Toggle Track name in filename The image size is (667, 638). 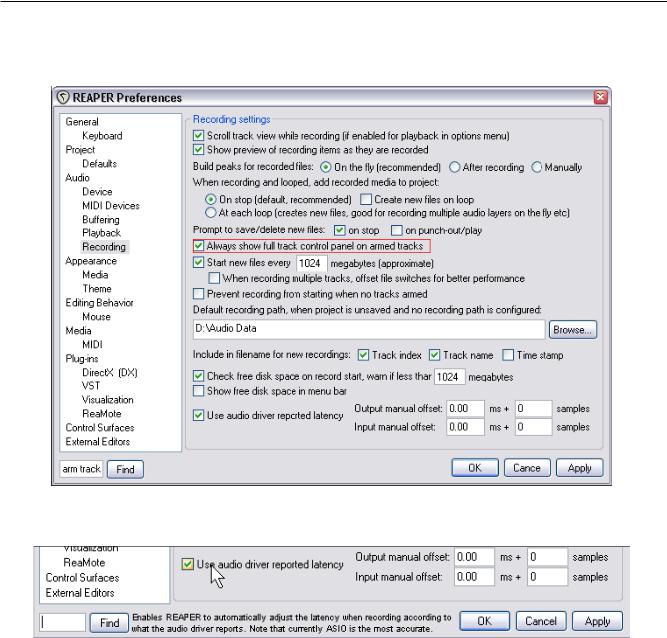[434, 355]
